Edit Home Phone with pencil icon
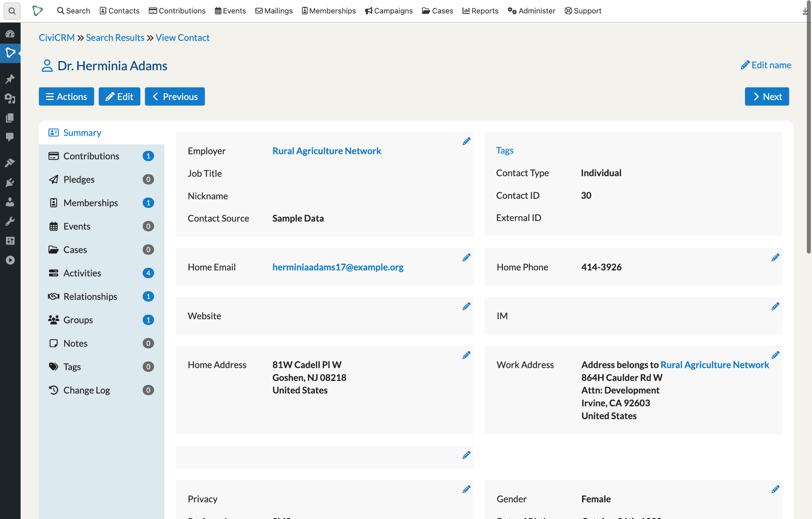The image size is (812, 519). (x=776, y=258)
